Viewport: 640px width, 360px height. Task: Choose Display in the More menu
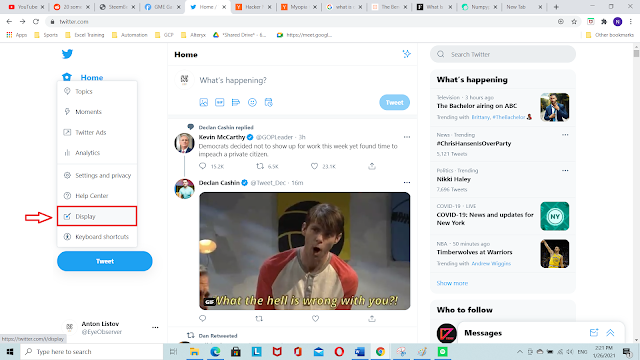[97, 216]
